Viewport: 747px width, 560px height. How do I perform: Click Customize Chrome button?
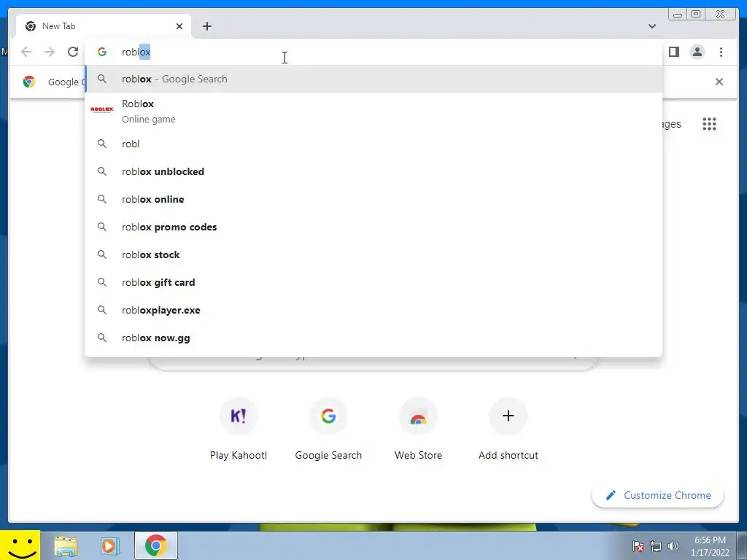click(x=657, y=495)
